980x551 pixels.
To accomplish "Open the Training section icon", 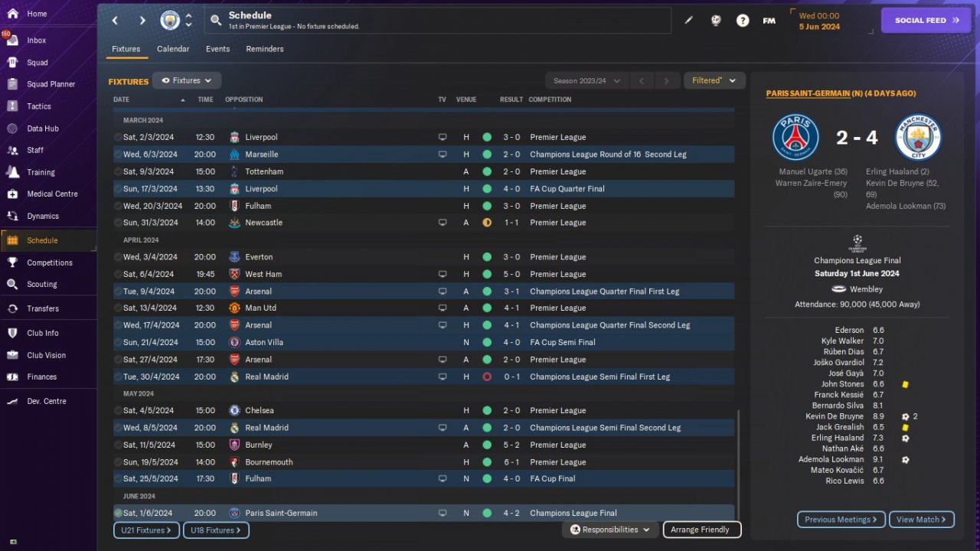I will pyautogui.click(x=12, y=172).
